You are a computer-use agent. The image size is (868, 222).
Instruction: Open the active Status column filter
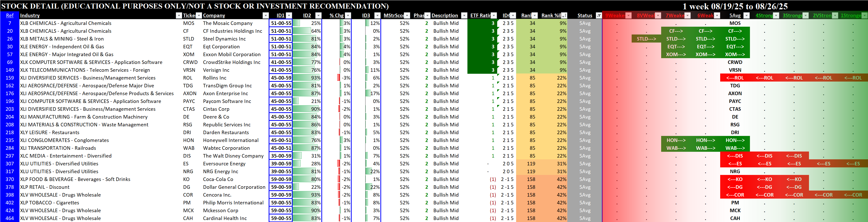click(598, 15)
